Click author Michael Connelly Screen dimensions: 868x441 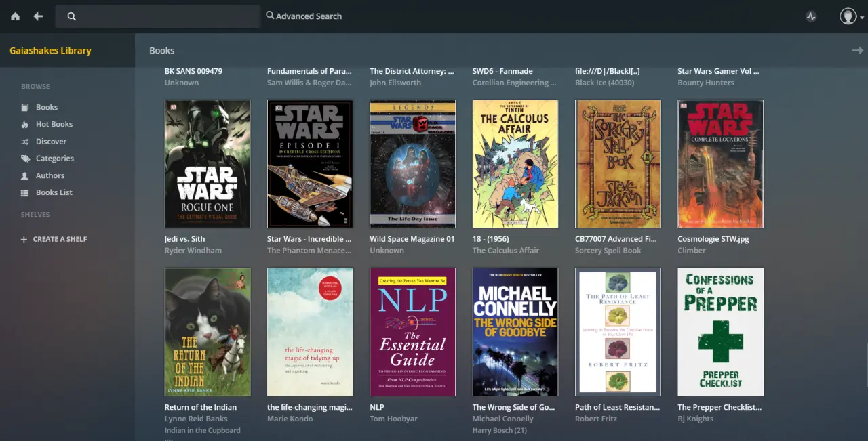[x=503, y=419]
